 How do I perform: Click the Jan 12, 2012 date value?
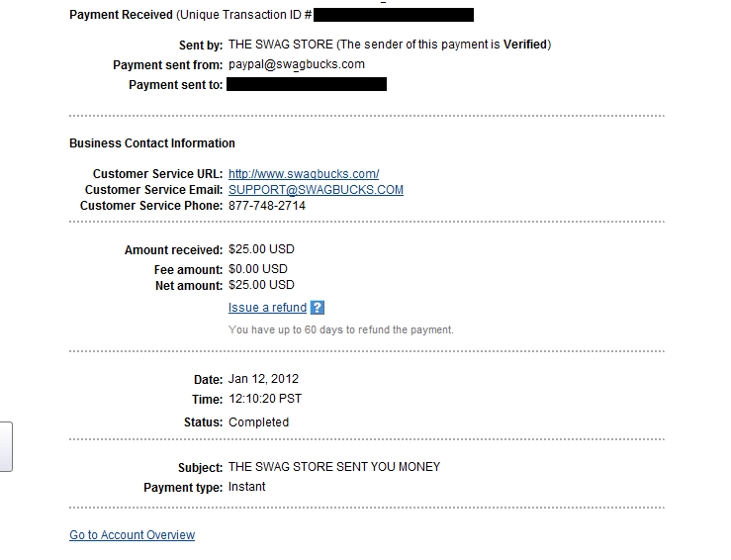click(263, 379)
